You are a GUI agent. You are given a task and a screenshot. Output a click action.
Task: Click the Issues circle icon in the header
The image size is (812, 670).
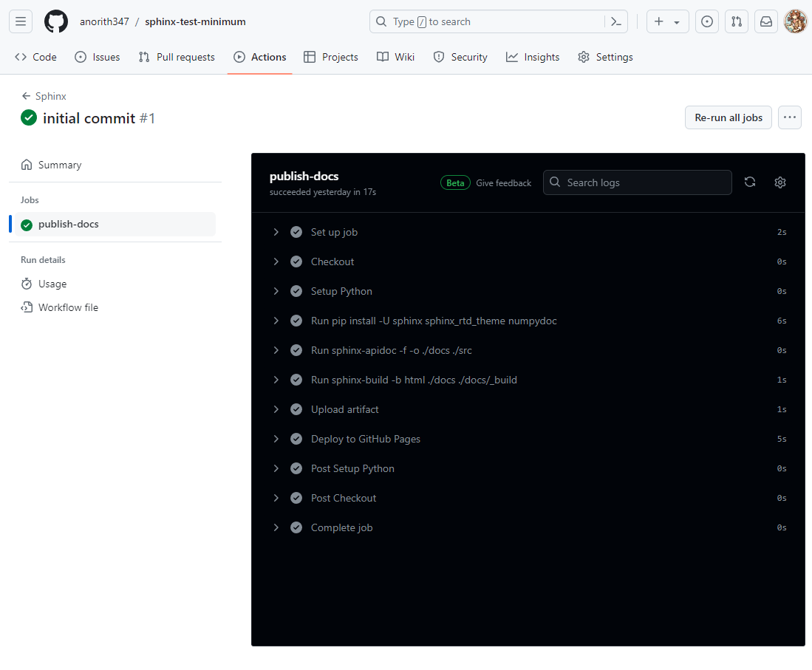click(x=706, y=21)
